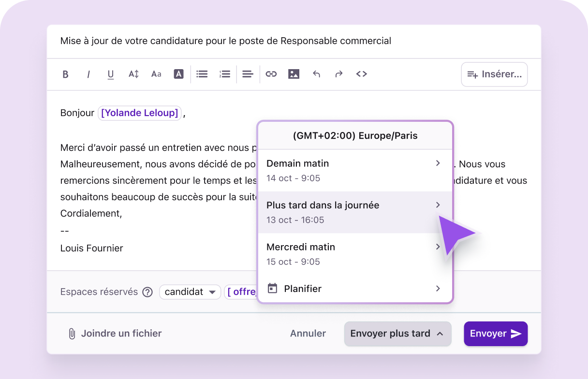This screenshot has height=379, width=588.
Task: Create a bulleted list
Action: point(202,74)
